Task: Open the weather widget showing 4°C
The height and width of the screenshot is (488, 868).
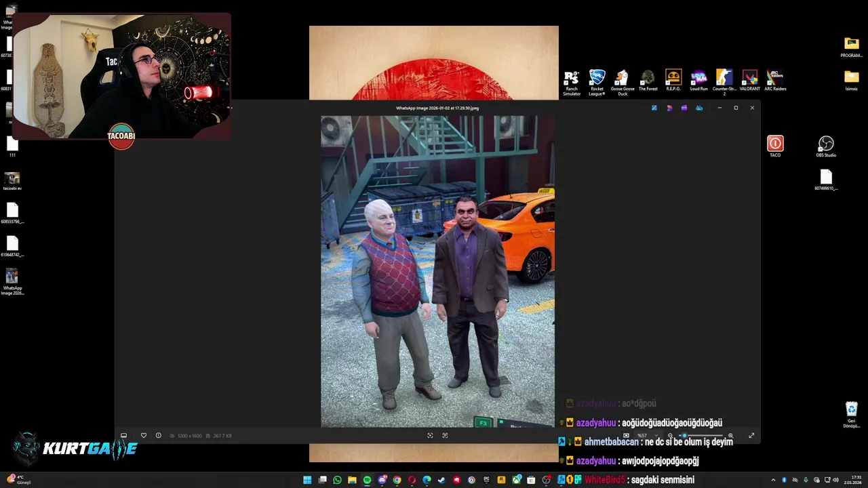Action: 19,480
